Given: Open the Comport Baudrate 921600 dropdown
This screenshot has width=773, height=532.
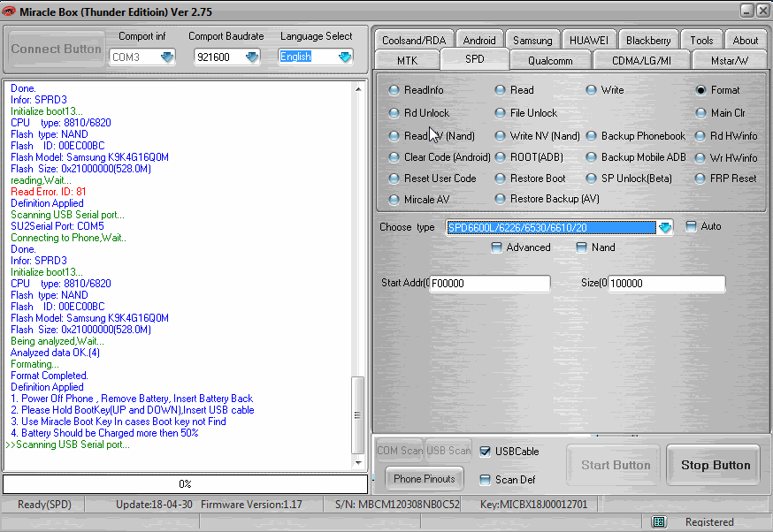Looking at the screenshot, I should [252, 57].
